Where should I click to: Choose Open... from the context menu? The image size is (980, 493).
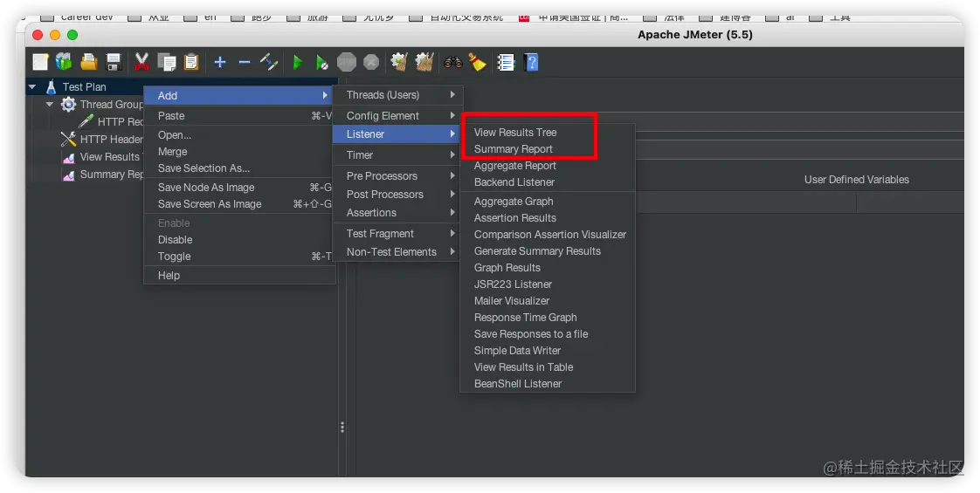[238, 134]
